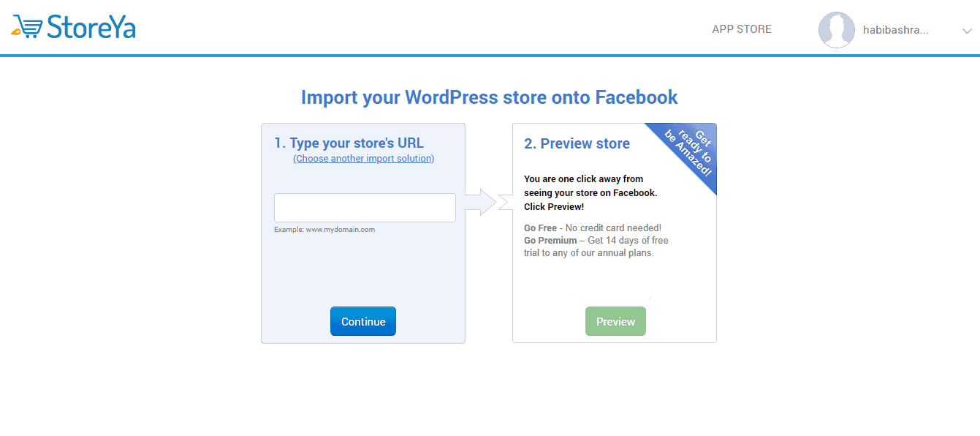Click the '1. Type your store's URL' heading

[349, 143]
